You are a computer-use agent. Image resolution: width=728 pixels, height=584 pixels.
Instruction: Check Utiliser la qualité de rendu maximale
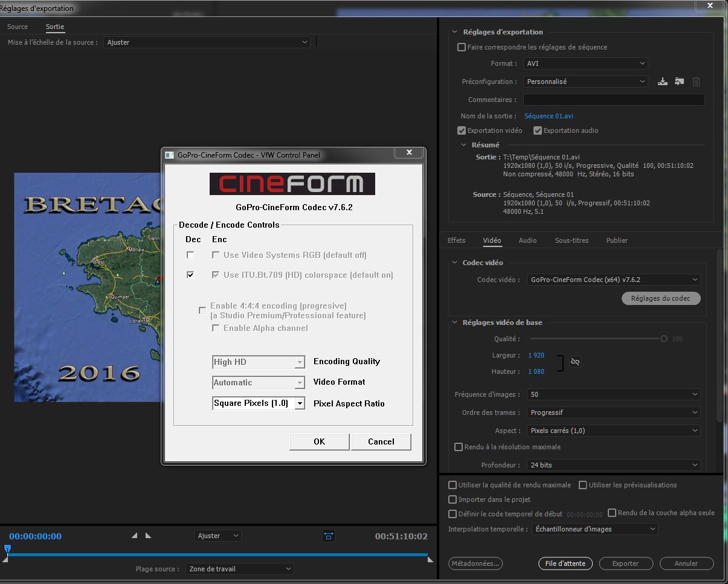coord(453,485)
